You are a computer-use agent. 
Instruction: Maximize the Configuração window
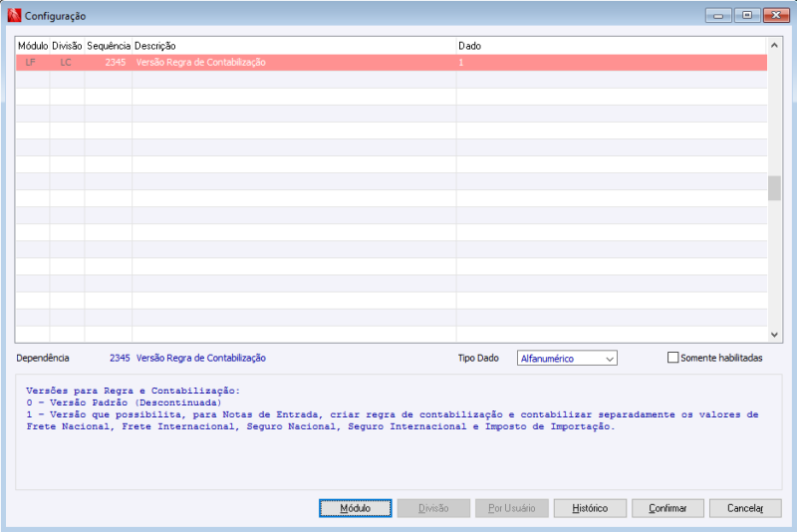[747, 15]
